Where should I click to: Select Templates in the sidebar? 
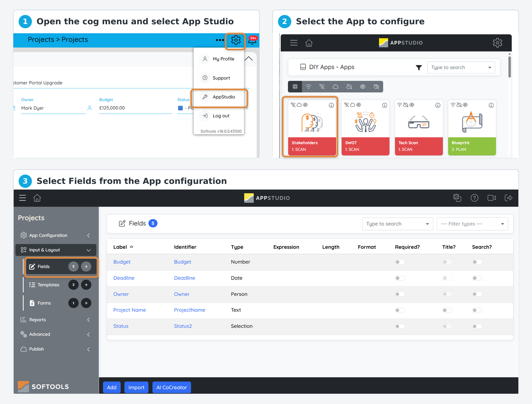49,285
